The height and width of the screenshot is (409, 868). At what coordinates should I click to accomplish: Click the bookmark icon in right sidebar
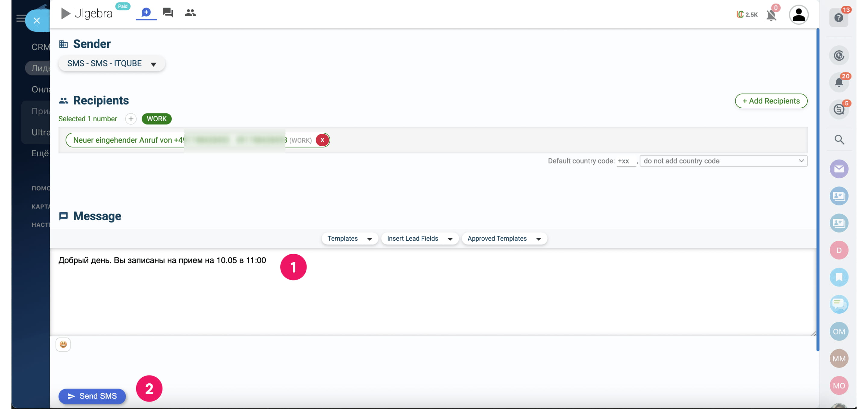tap(839, 277)
